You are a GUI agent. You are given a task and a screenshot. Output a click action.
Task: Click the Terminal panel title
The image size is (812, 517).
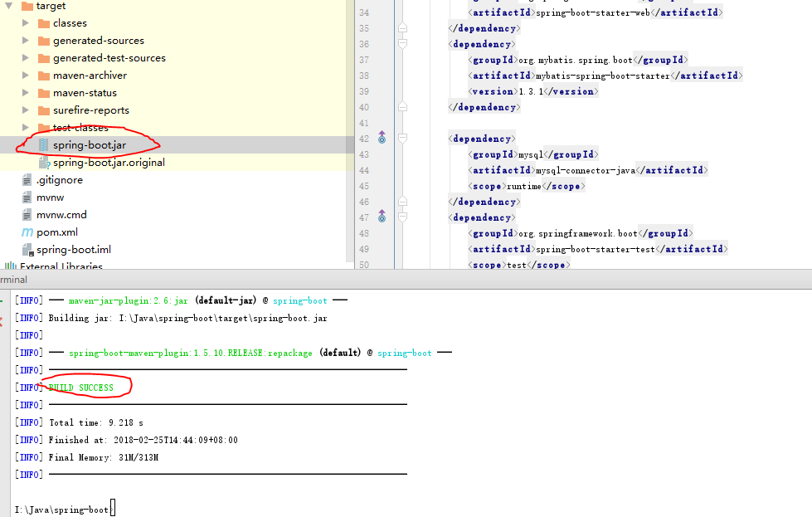13,280
